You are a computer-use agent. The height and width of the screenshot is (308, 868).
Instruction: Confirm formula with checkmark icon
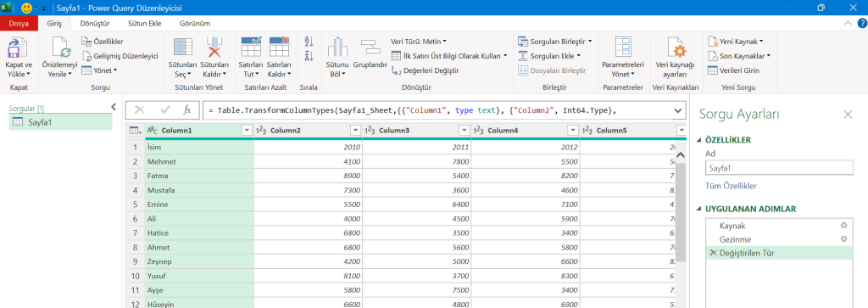165,109
